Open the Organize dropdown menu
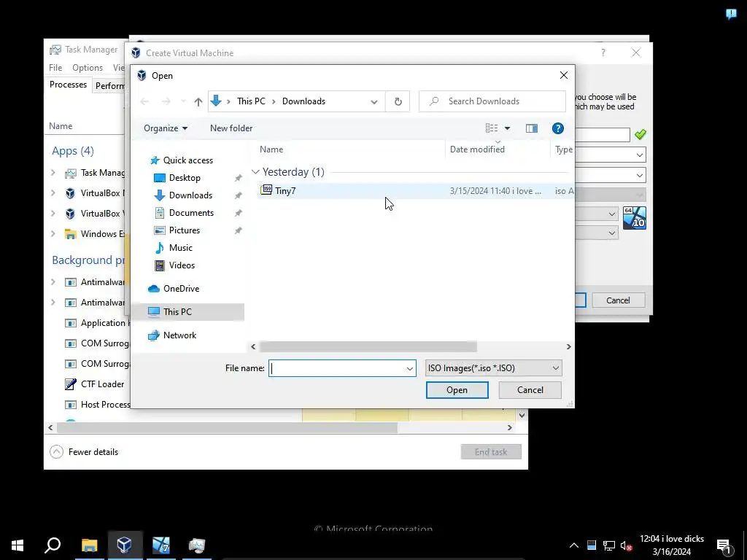This screenshot has width=747, height=560. tap(166, 128)
